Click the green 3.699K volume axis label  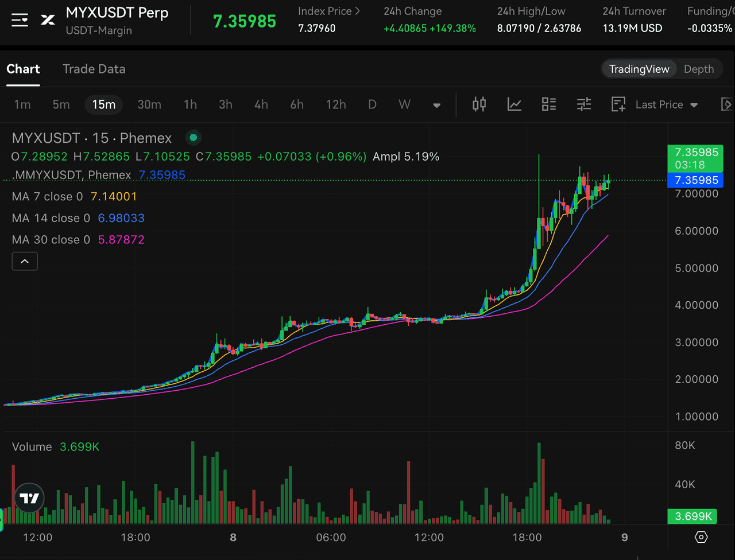[692, 516]
